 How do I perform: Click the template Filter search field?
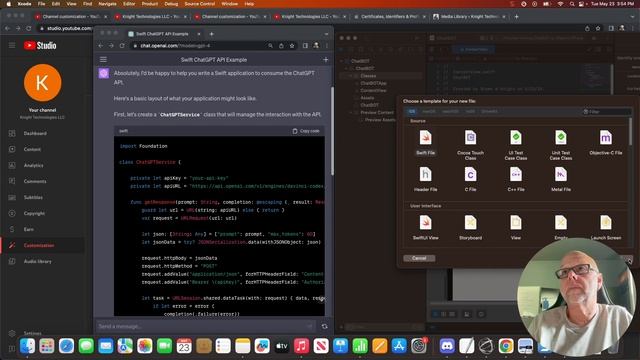pos(606,111)
